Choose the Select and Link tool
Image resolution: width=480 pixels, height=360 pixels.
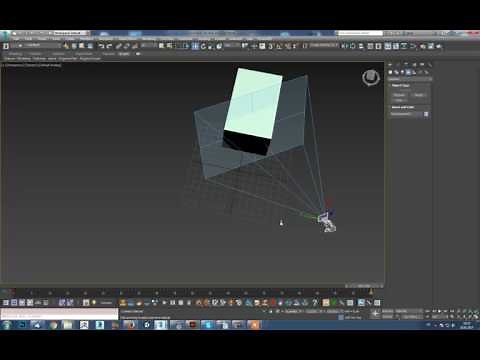tap(118, 46)
